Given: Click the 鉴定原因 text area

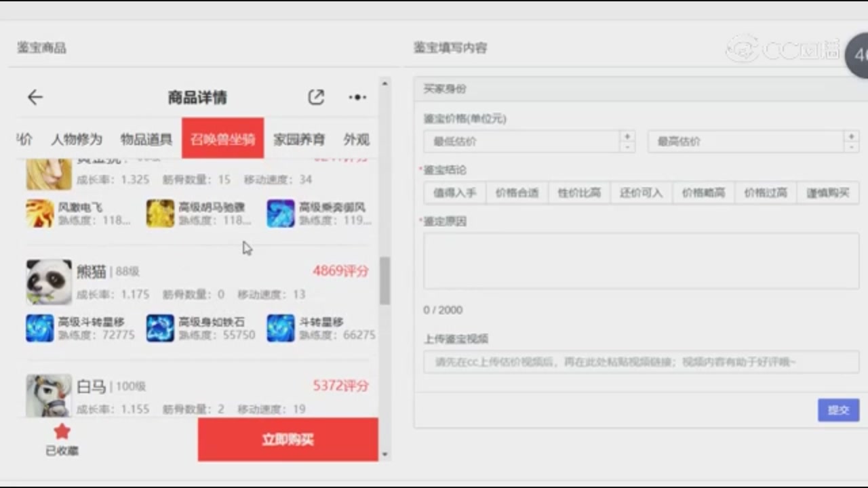Looking at the screenshot, I should [x=642, y=261].
